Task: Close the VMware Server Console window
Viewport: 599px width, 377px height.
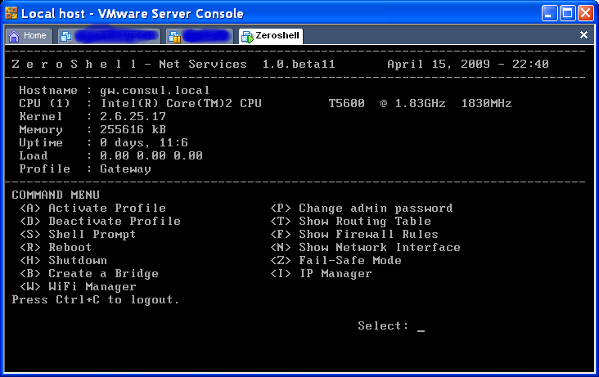Action: pyautogui.click(x=585, y=14)
